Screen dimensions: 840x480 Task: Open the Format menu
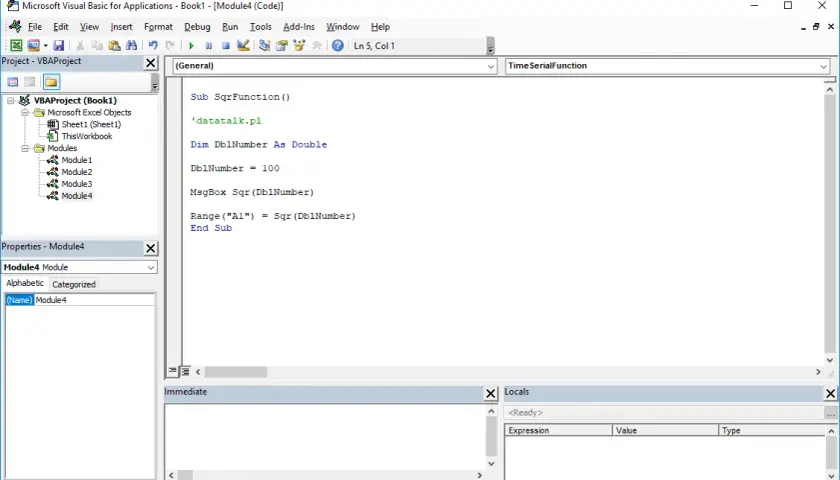(x=158, y=27)
